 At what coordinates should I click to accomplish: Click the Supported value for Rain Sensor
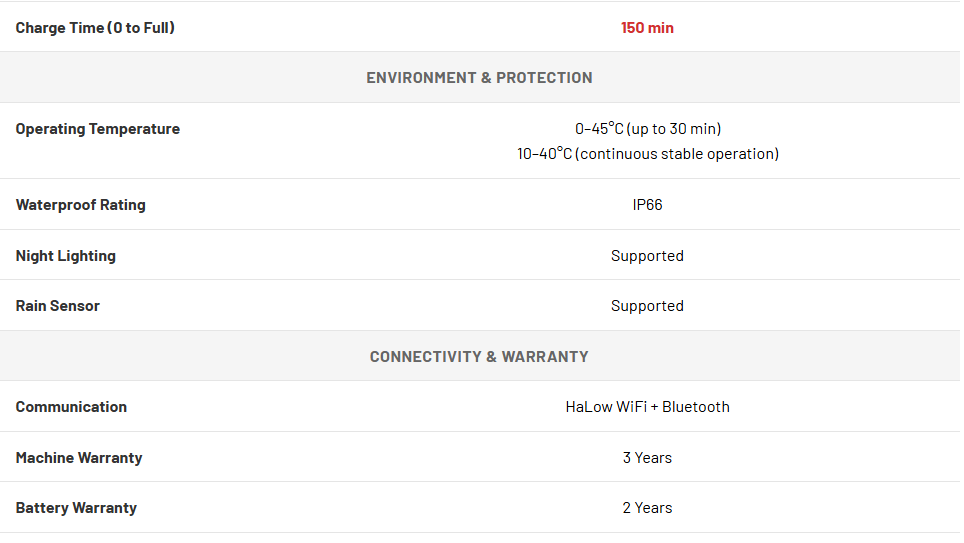click(x=647, y=306)
